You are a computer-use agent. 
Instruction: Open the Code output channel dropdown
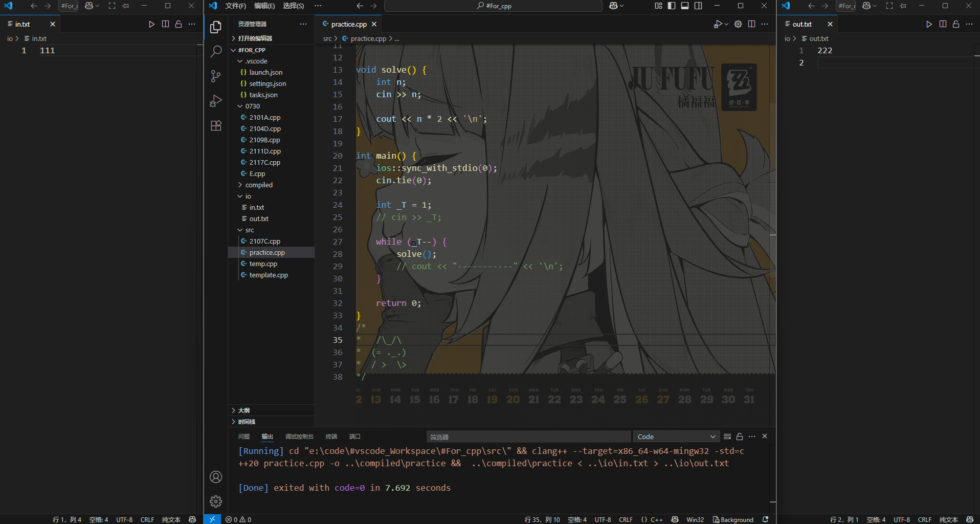coord(676,436)
